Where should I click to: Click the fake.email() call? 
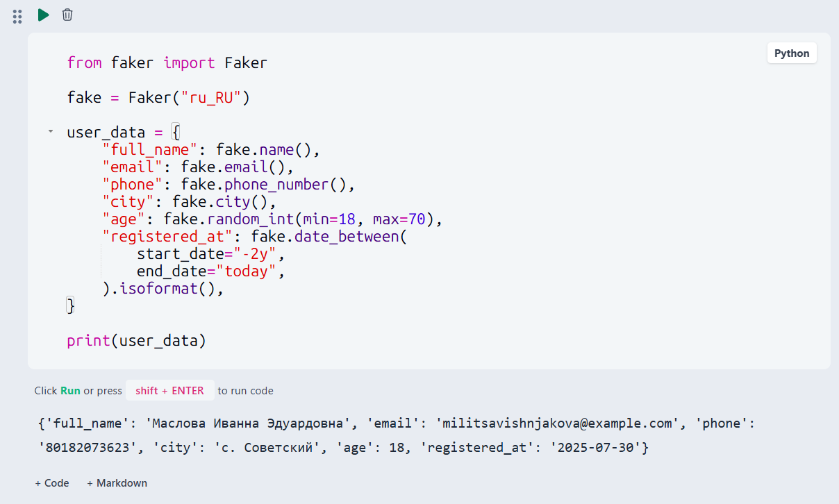click(233, 167)
